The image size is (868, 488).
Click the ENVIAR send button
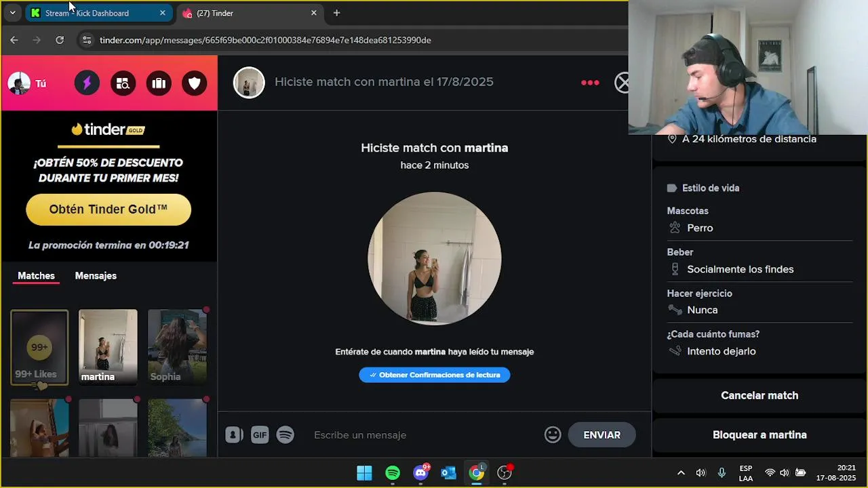coord(601,435)
